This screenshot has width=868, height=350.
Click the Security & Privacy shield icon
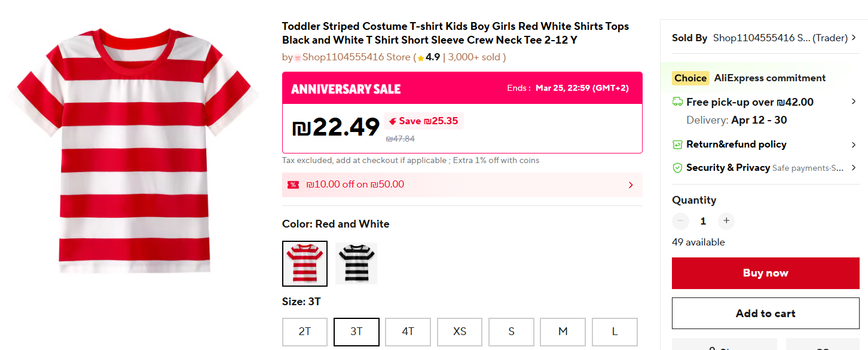coord(677,168)
